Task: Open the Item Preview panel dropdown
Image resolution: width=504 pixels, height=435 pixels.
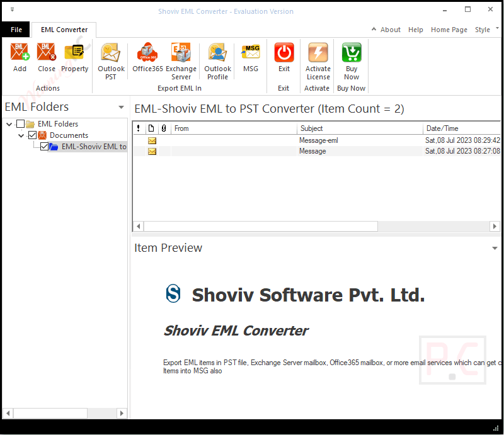Action: 495,248
